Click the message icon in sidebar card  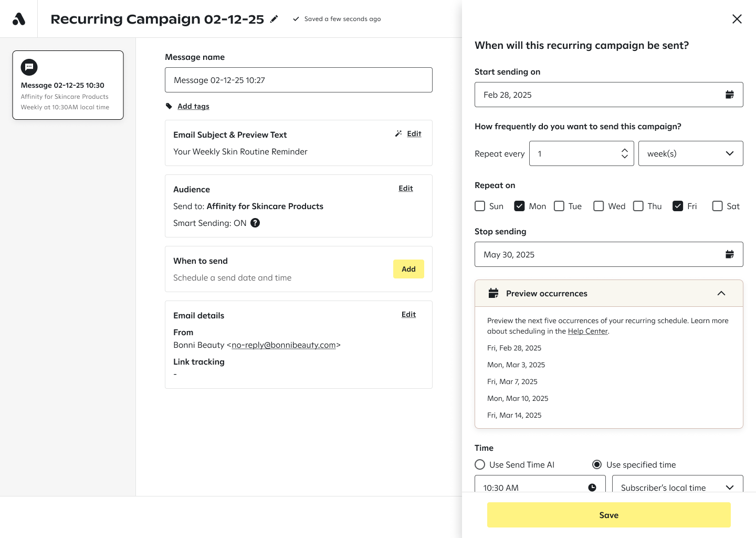(29, 67)
